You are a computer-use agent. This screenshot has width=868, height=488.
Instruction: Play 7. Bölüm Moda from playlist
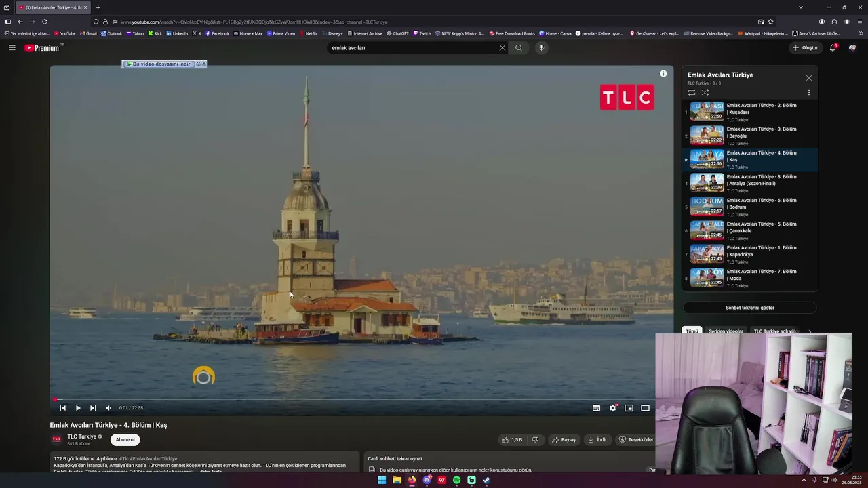tap(749, 278)
